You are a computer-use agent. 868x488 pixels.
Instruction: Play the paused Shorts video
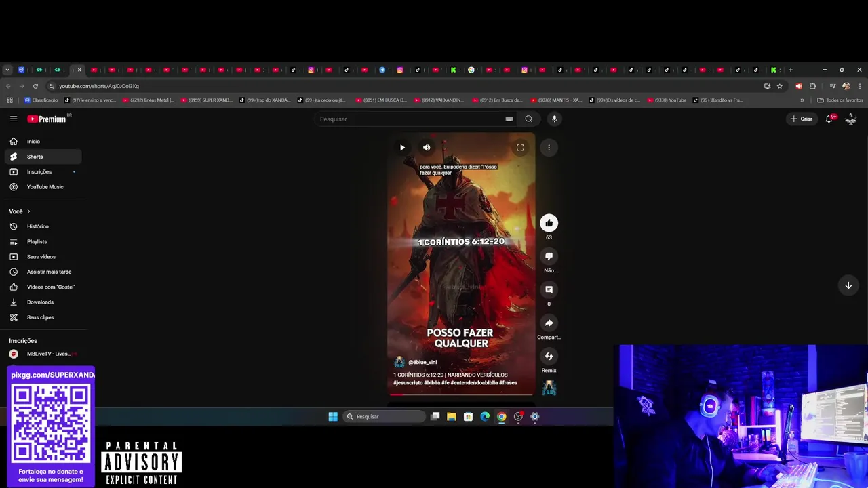pyautogui.click(x=402, y=147)
